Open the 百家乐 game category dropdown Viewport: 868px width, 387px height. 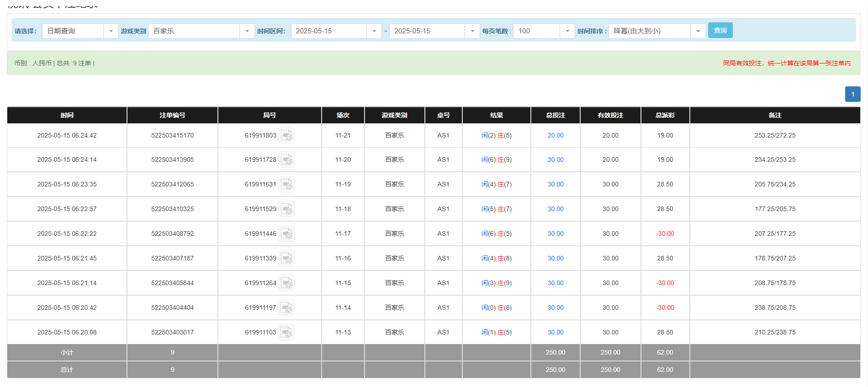[x=247, y=31]
